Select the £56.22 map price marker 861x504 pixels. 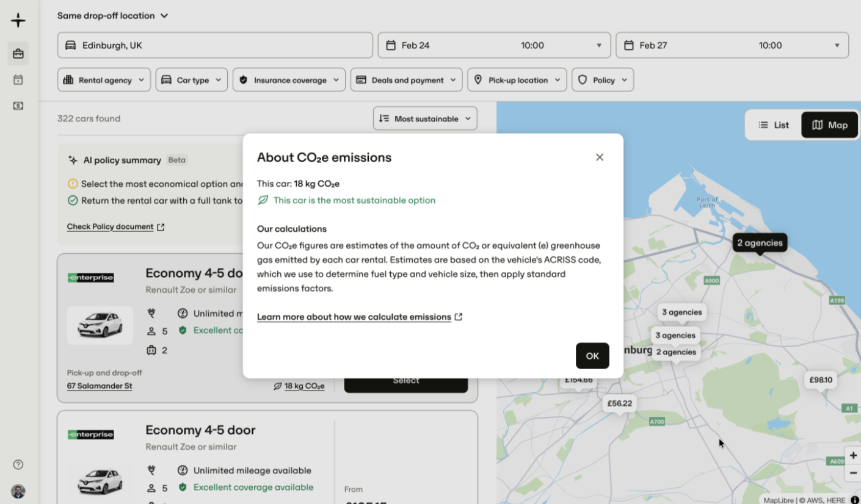[x=620, y=403]
